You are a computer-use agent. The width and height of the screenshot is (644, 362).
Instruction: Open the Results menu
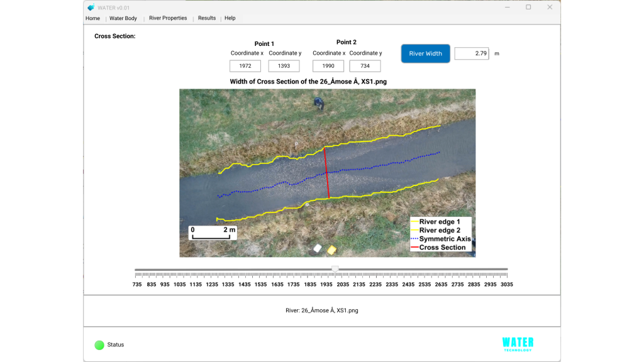point(207,18)
